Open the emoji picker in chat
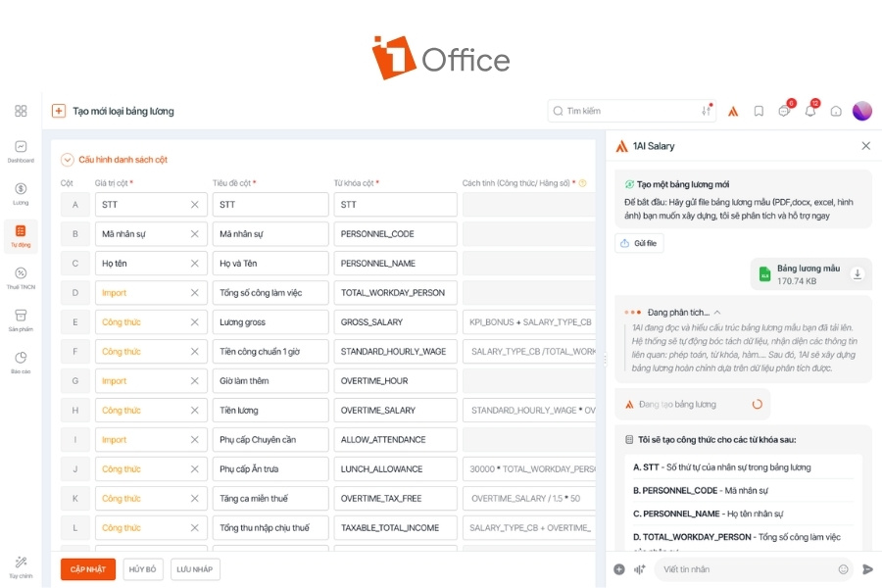 (843, 569)
